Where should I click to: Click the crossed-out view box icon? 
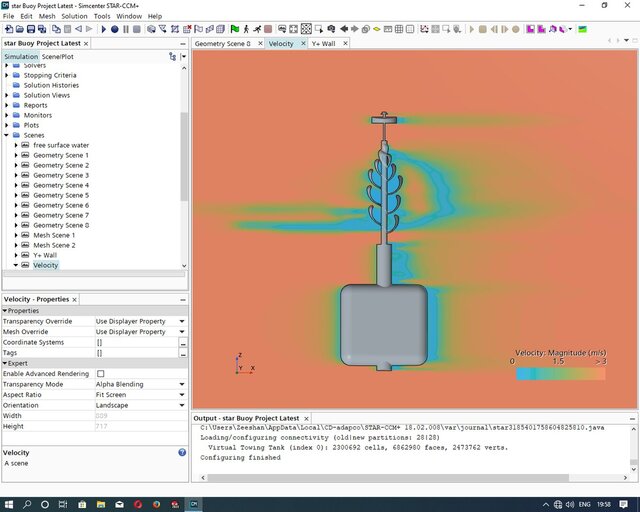(306, 29)
